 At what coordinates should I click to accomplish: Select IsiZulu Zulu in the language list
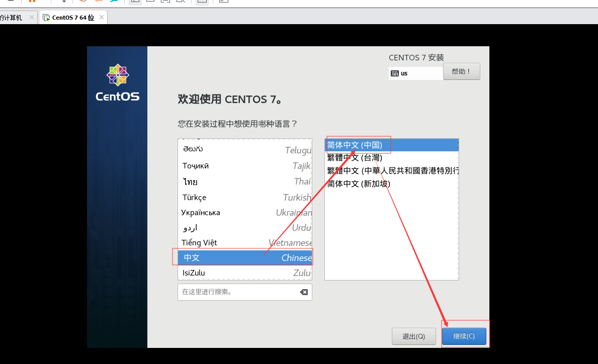[245, 273]
